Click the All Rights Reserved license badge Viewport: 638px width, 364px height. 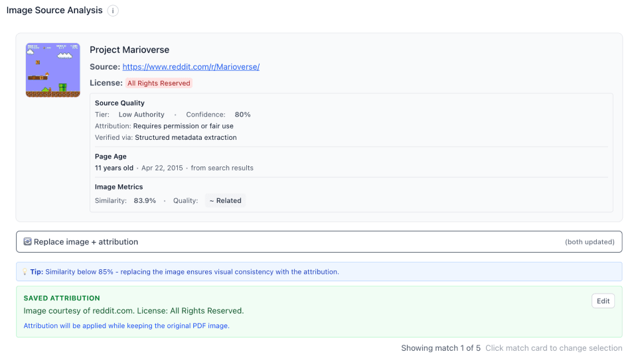tap(159, 84)
